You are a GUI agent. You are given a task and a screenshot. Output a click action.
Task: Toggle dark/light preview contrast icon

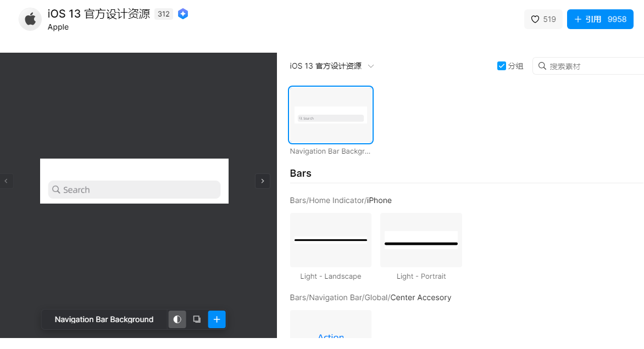tap(177, 319)
